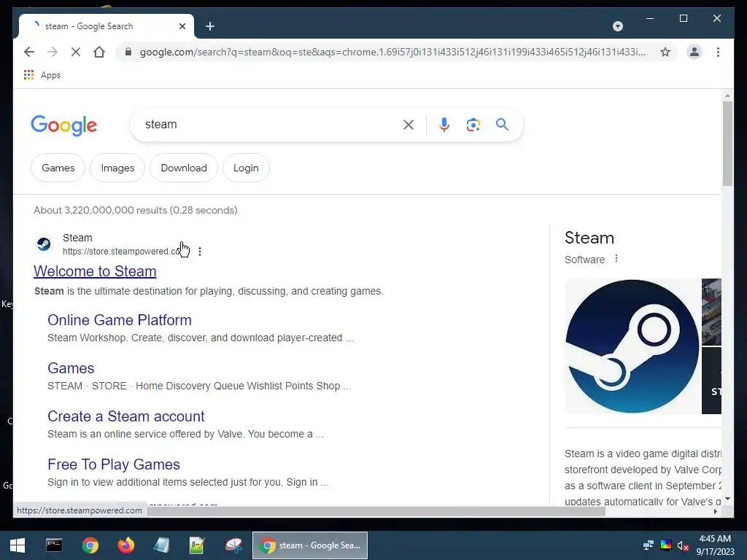The width and height of the screenshot is (747, 560).
Task: Click the scroll right arrow at bottom
Action: tap(716, 511)
